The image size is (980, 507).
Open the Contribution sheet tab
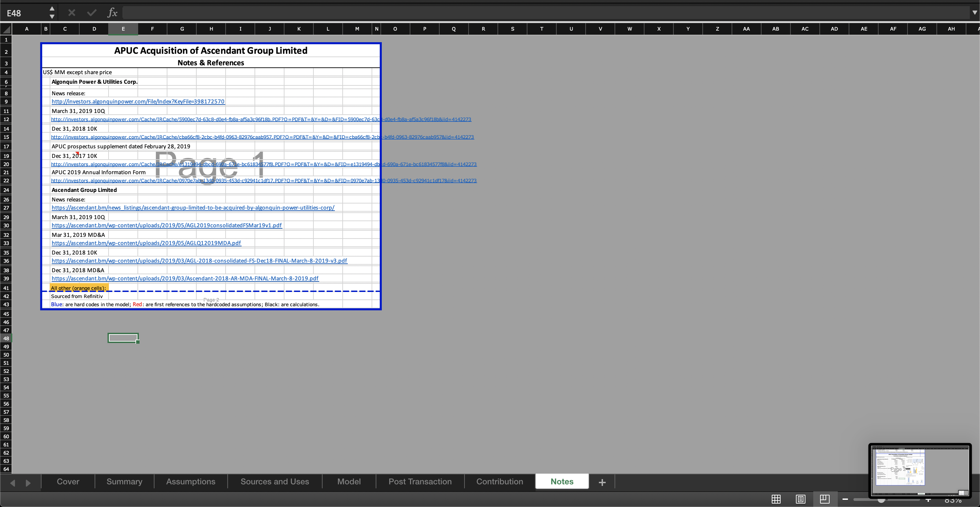tap(500, 481)
